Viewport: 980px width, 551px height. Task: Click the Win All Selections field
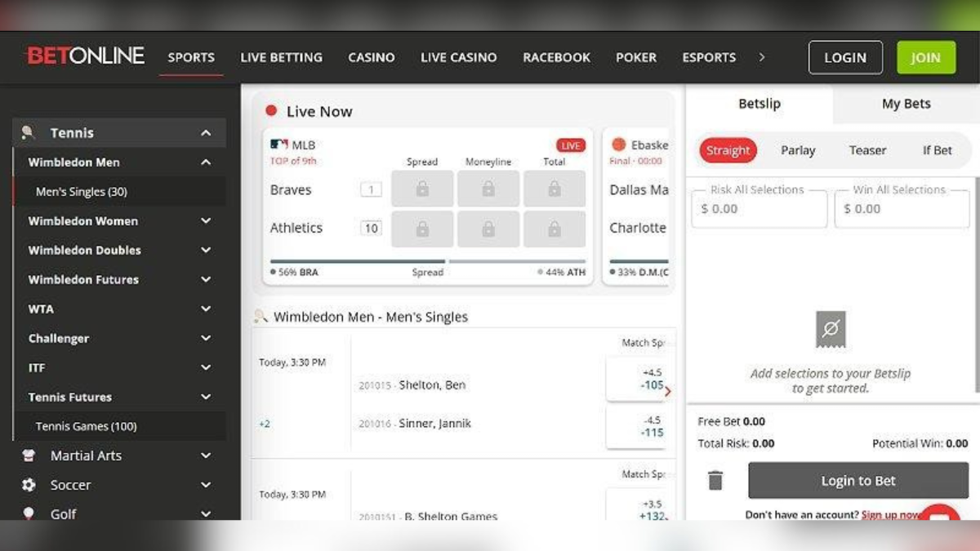[x=902, y=209]
